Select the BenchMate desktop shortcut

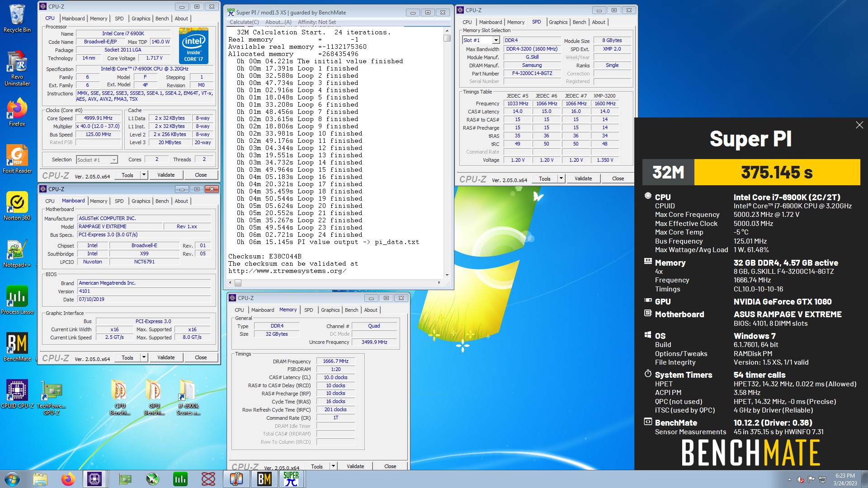coord(17,347)
